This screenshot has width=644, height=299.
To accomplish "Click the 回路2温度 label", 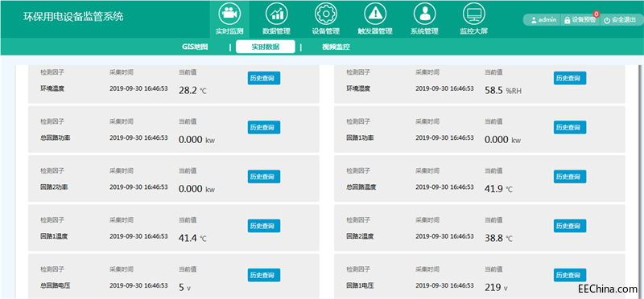I will coord(360,236).
